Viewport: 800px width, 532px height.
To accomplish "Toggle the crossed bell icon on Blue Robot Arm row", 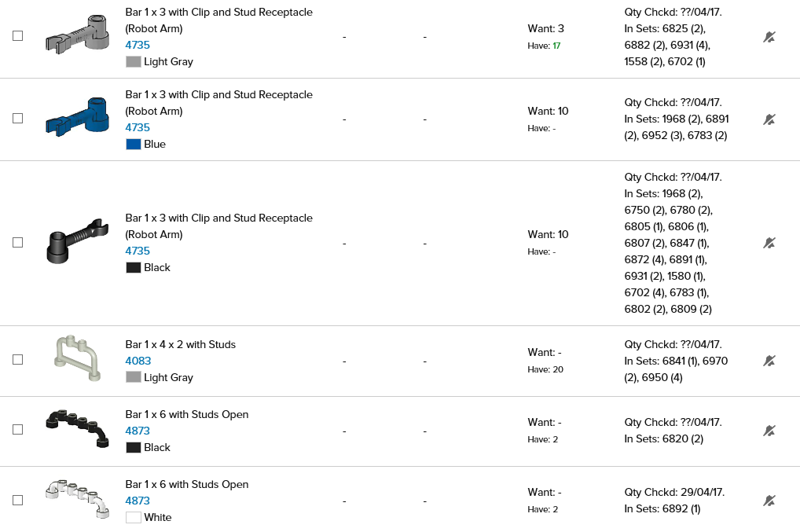I will [x=769, y=119].
